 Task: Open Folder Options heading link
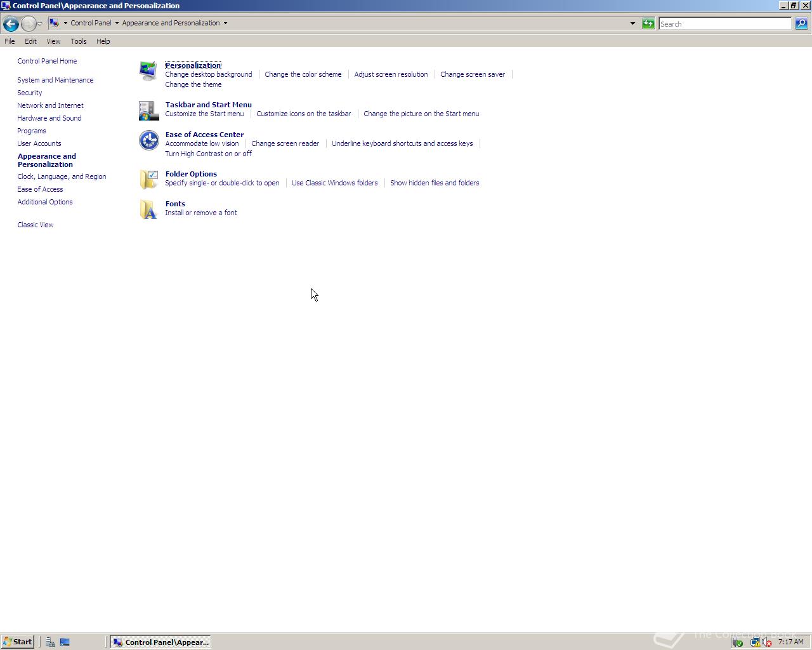191,174
